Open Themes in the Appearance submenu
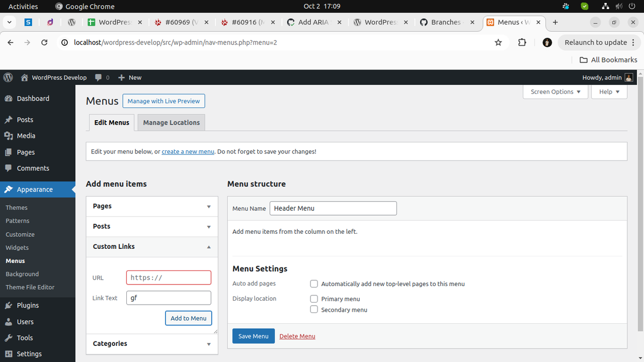Viewport: 644px width, 362px height. [x=17, y=207]
